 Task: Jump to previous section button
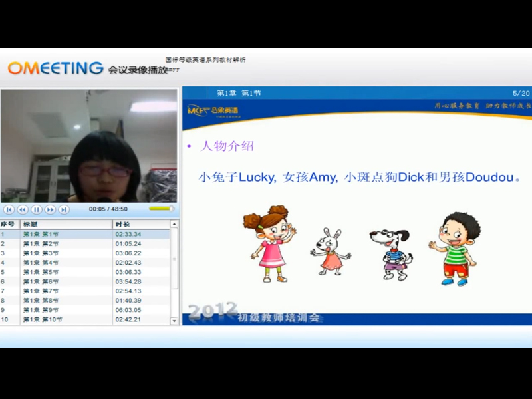9,209
